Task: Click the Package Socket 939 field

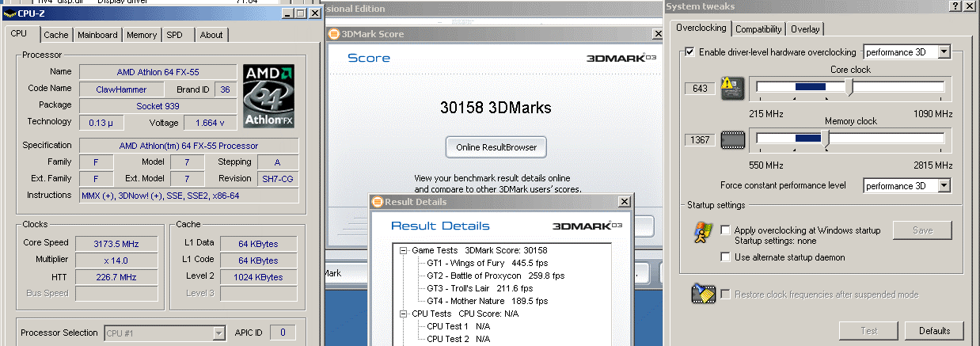Action: [x=158, y=105]
